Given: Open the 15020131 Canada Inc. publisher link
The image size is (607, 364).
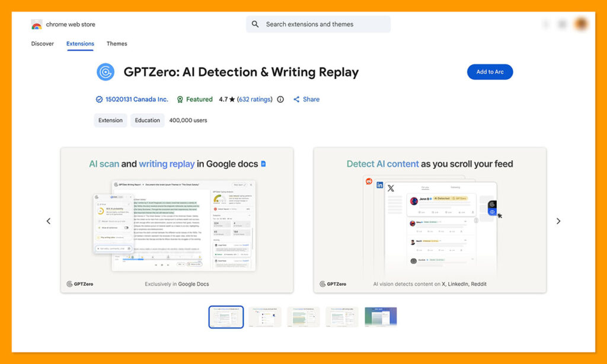Looking at the screenshot, I should [x=137, y=100].
